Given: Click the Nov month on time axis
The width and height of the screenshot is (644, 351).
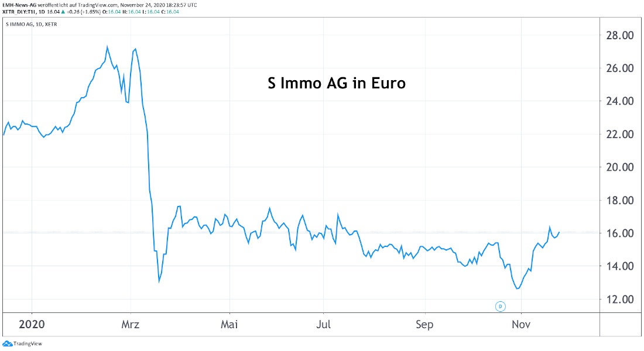Looking at the screenshot, I should click(520, 324).
